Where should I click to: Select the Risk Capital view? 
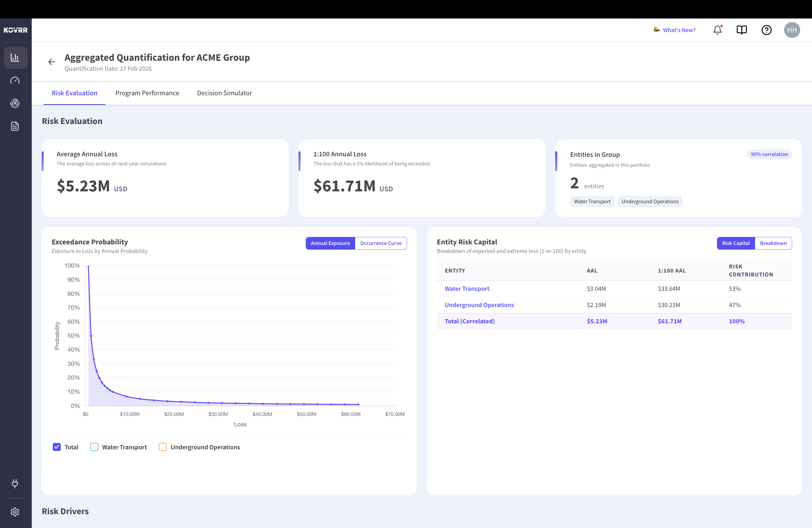click(x=736, y=243)
